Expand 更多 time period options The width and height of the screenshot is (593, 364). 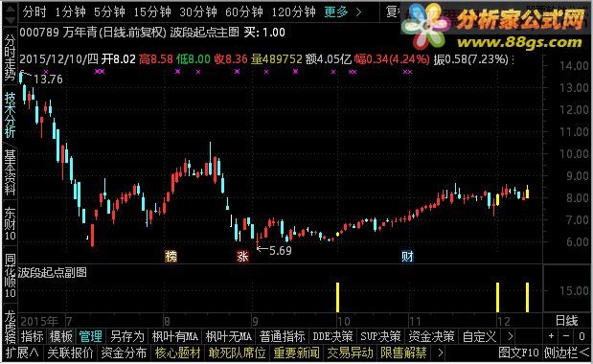click(343, 12)
